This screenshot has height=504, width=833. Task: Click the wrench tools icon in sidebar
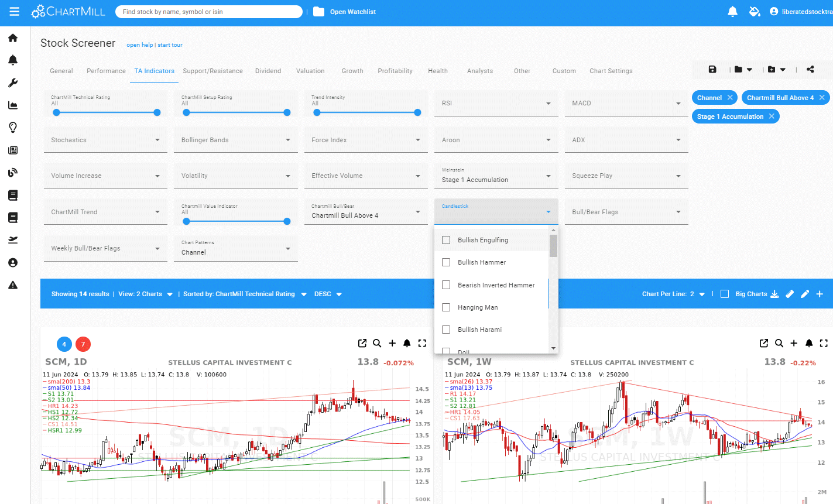pyautogui.click(x=13, y=83)
